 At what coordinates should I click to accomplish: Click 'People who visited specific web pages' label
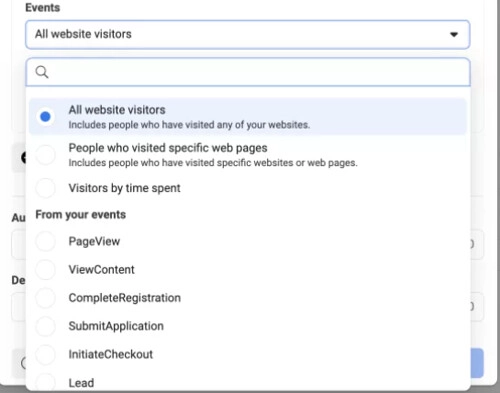pos(168,148)
